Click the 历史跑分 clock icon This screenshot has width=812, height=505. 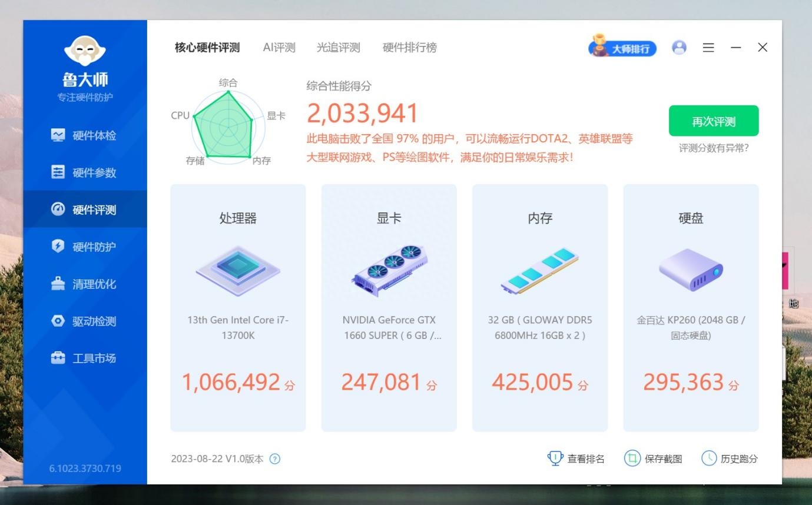tap(710, 459)
